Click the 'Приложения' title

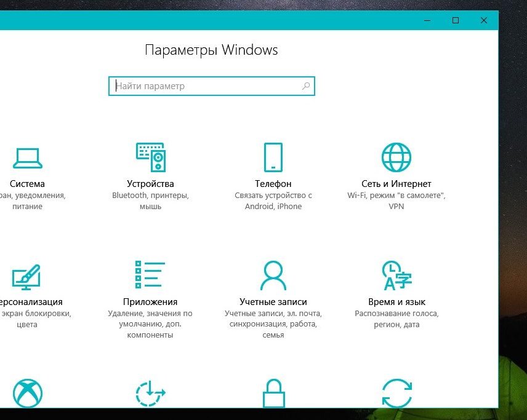point(150,302)
